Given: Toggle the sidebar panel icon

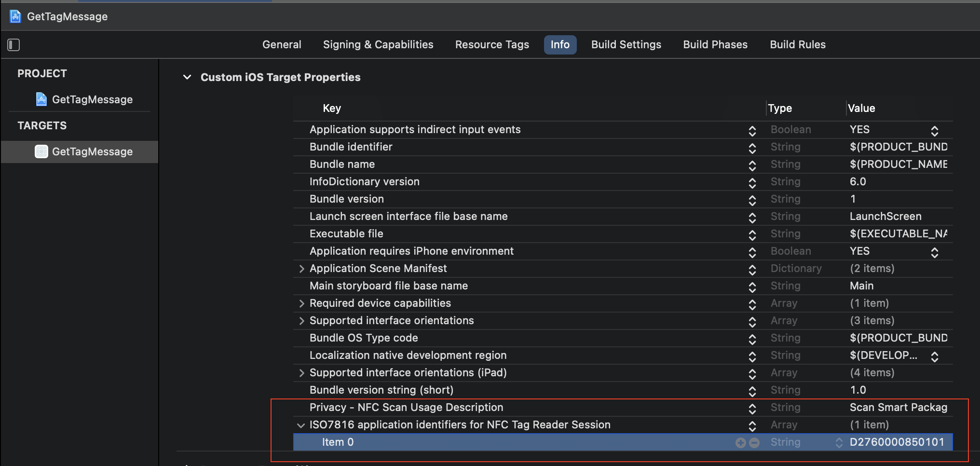Looking at the screenshot, I should 14,45.
